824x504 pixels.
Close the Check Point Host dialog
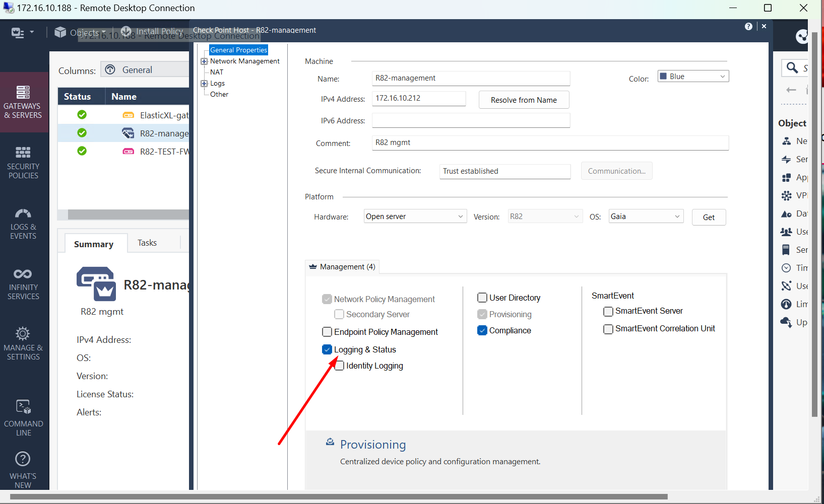click(764, 26)
